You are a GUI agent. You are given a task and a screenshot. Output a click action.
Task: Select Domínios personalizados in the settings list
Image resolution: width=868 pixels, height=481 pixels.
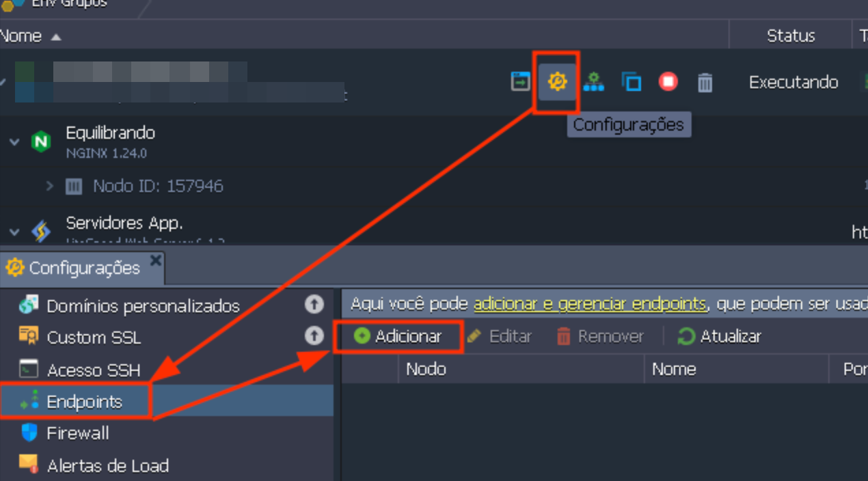[x=143, y=306]
